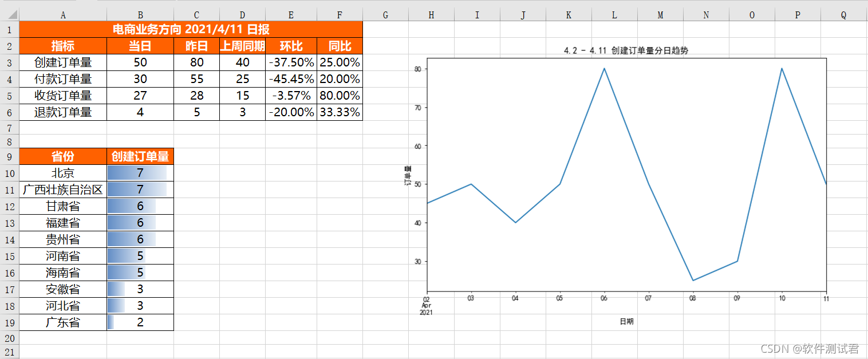Click the 80.00% cell
Viewport: 868px width, 359px height.
click(340, 96)
